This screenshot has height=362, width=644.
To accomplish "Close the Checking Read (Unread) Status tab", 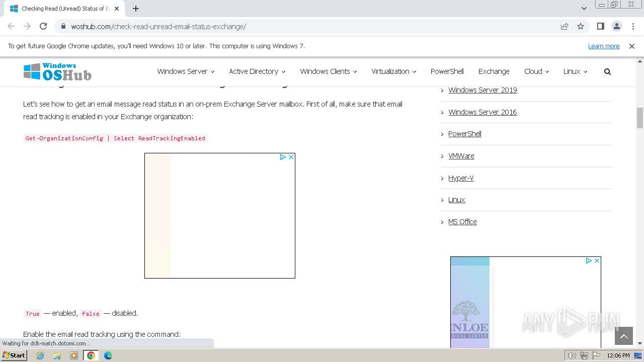I will [117, 9].
